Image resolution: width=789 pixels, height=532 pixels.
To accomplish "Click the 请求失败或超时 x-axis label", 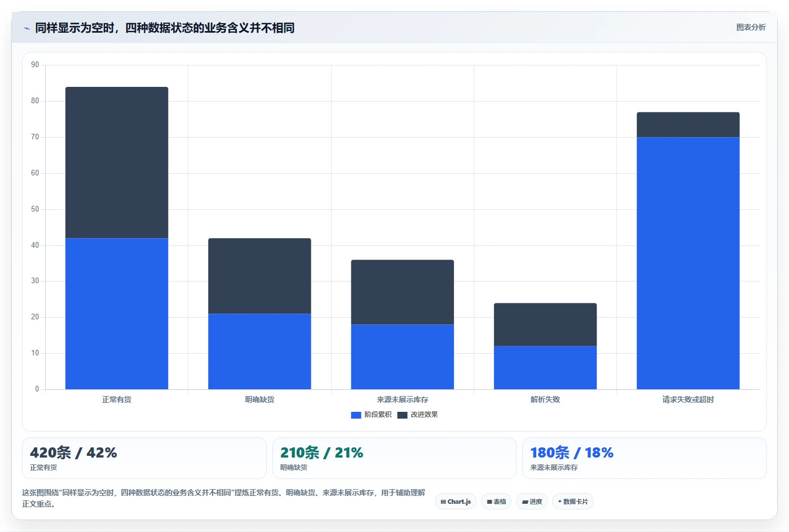I will coord(688,399).
